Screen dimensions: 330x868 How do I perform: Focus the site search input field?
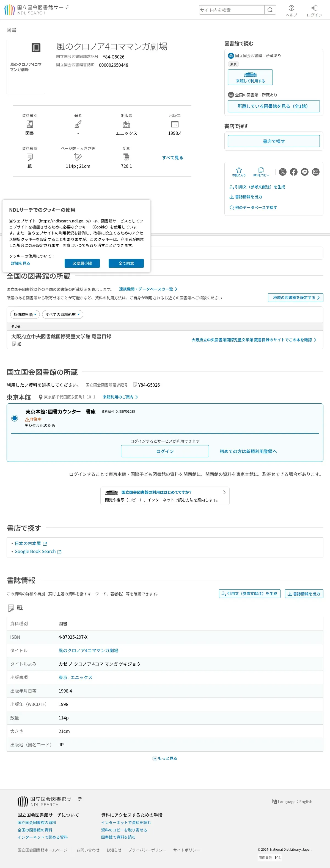click(232, 10)
